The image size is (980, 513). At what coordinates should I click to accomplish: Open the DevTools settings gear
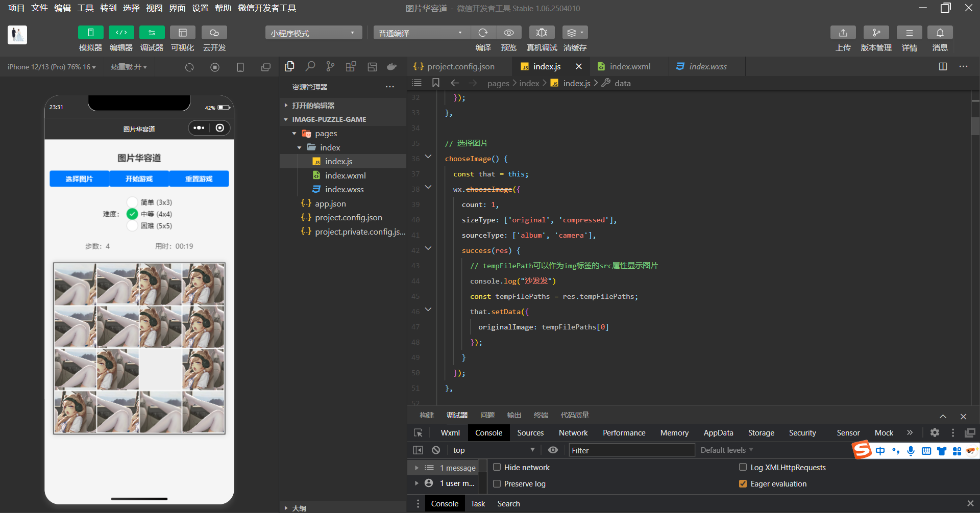click(935, 432)
